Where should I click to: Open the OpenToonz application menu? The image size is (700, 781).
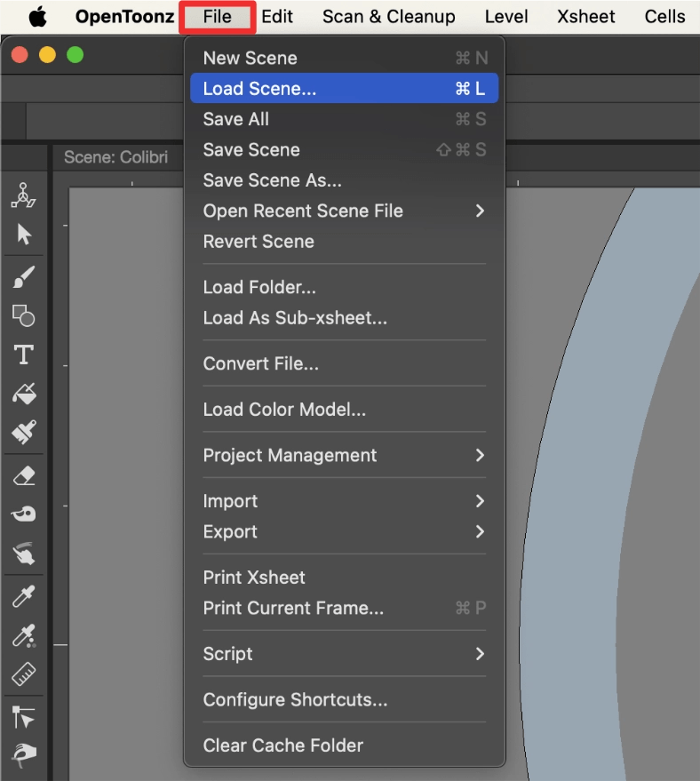[x=124, y=16]
